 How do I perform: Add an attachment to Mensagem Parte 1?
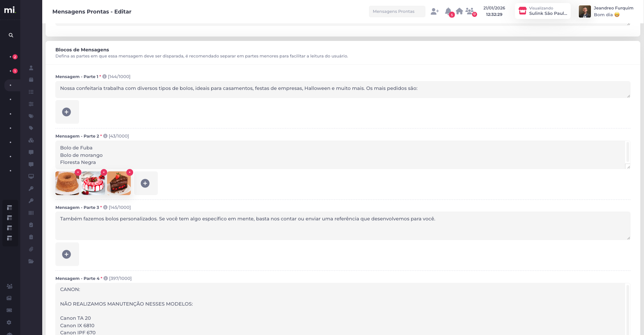(67, 112)
